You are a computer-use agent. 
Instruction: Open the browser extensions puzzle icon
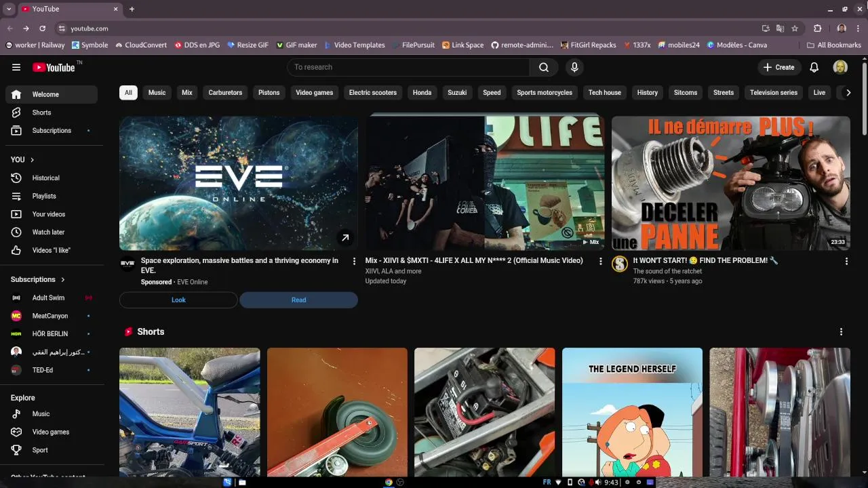[x=817, y=28]
